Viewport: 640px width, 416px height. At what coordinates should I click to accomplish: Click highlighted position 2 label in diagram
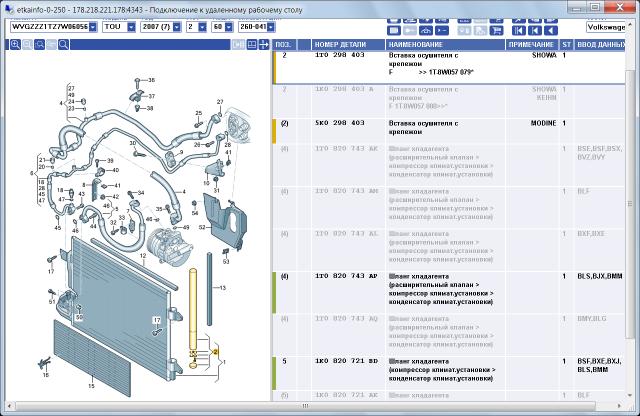[216, 351]
